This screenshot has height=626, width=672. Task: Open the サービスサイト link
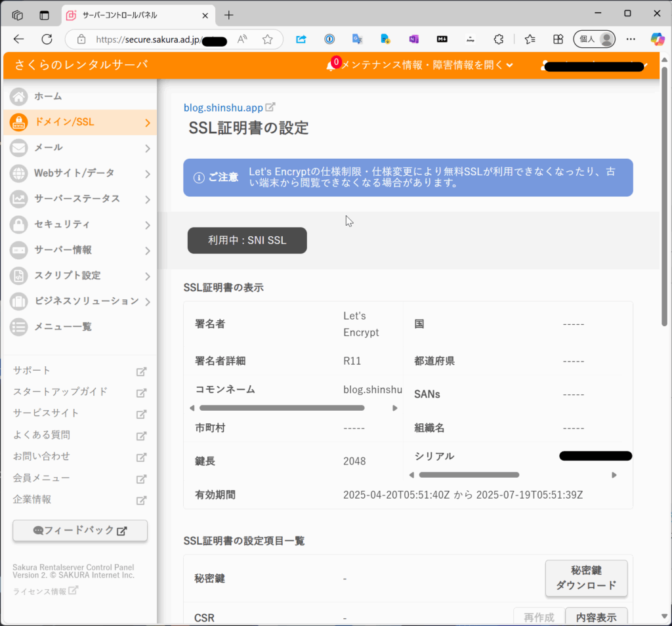(x=79, y=413)
